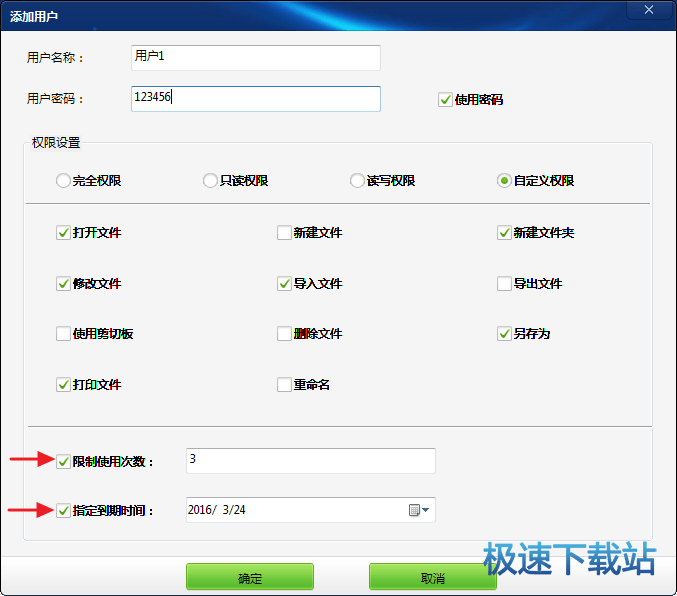Toggle the 打开文件 checkbox
Viewport: 677px width, 596px height.
pyautogui.click(x=63, y=233)
